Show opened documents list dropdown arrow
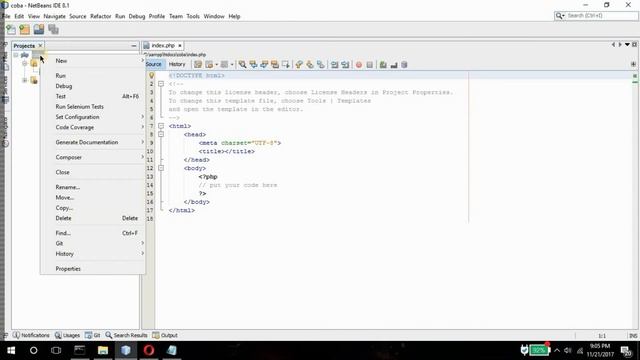The image size is (640, 360). click(x=627, y=44)
